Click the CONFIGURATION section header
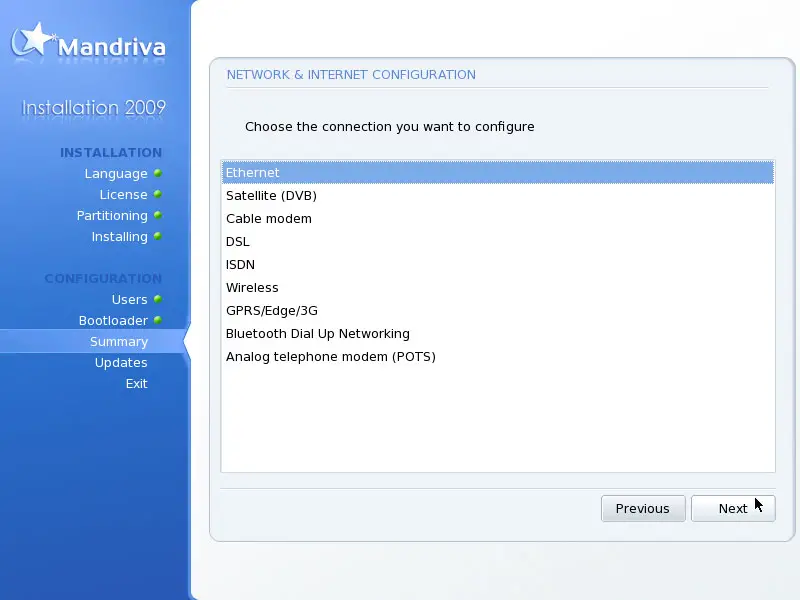Image resolution: width=800 pixels, height=600 pixels. (103, 279)
